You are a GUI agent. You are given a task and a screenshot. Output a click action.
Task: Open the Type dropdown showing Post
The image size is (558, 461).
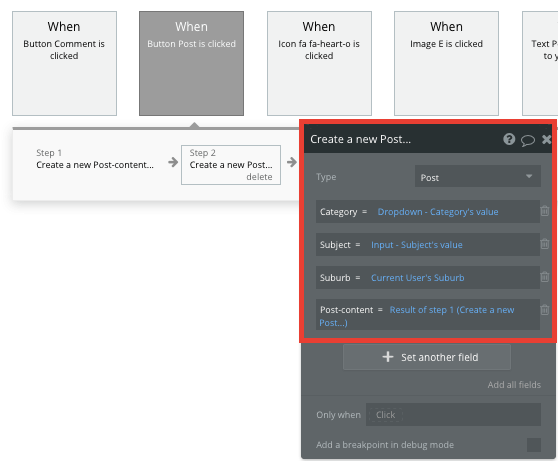click(478, 177)
